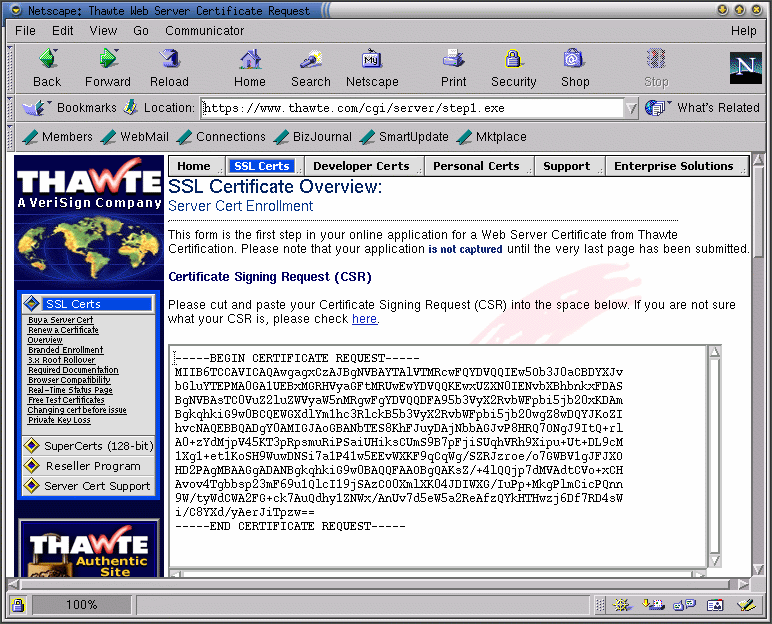
Task: Go to Home page icon
Action: click(x=250, y=60)
